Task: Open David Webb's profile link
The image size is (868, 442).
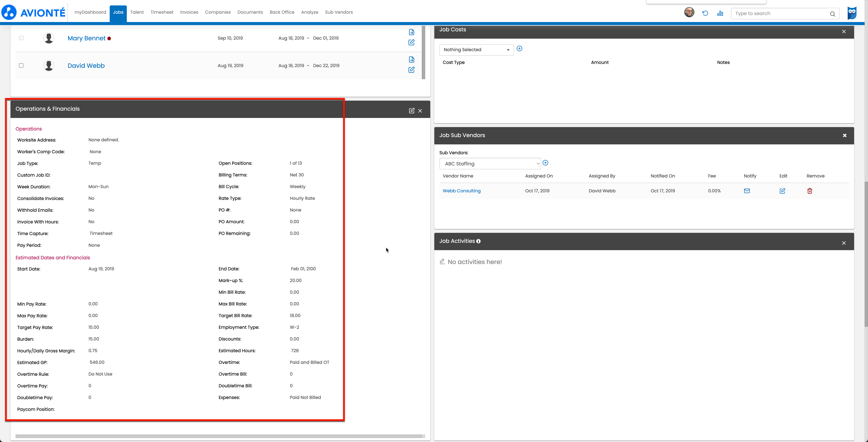Action: click(x=86, y=66)
